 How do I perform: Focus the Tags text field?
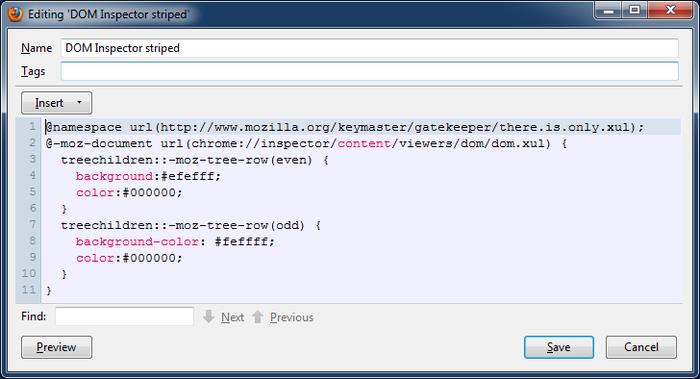click(370, 71)
